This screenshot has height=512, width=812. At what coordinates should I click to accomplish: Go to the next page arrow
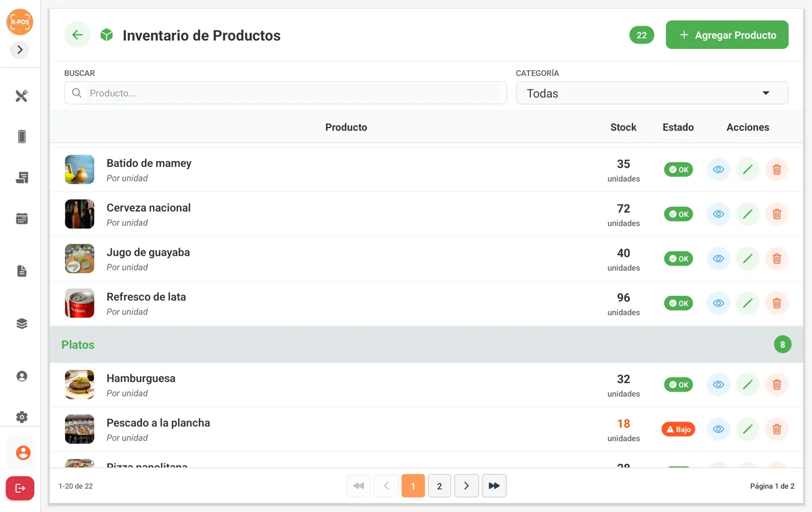pos(466,486)
